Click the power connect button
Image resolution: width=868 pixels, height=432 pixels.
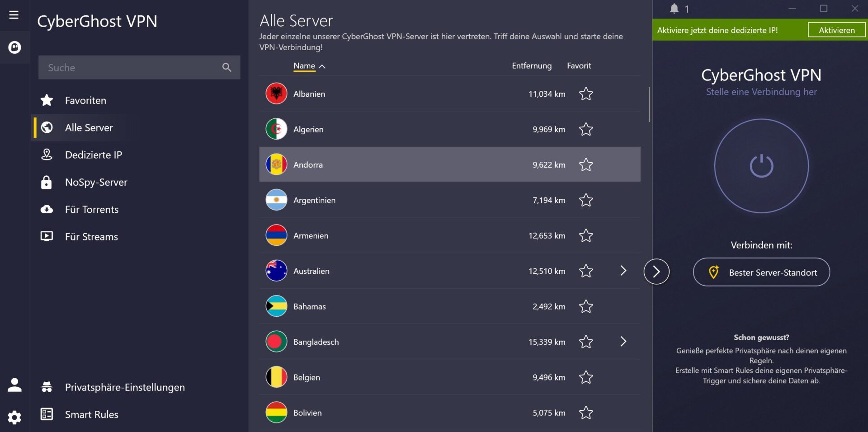761,166
